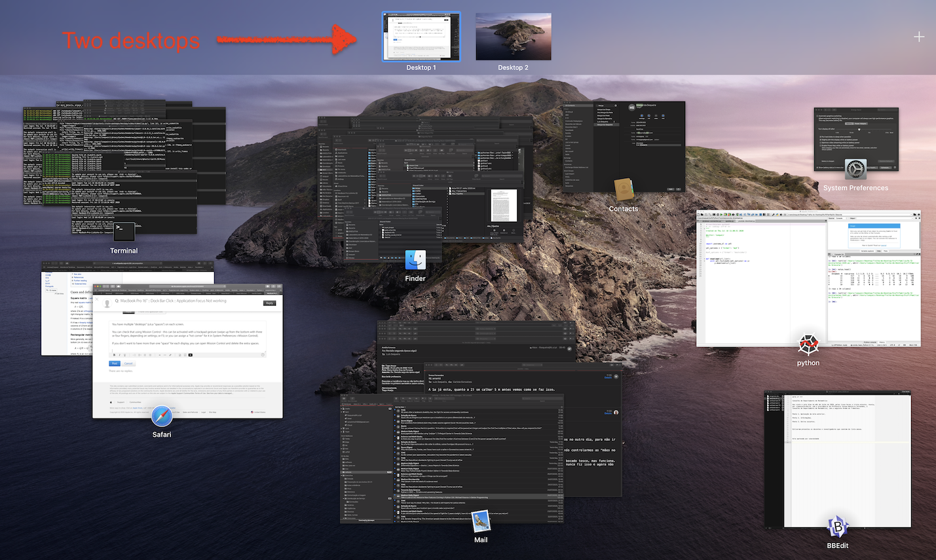This screenshot has width=936, height=560.
Task: Switch to the Desktop 2 thumbnail
Action: pos(513,37)
